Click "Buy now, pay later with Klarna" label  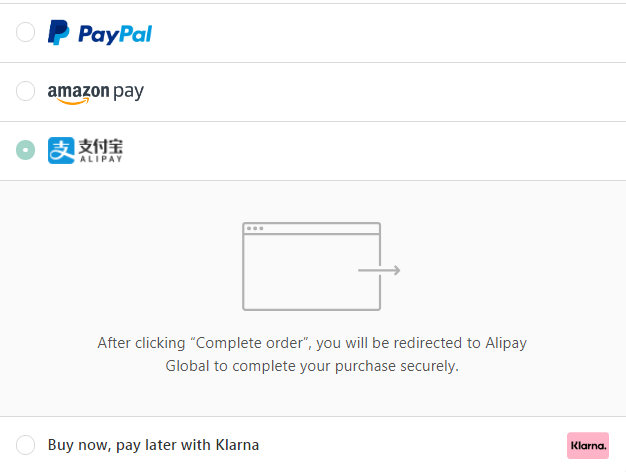point(153,445)
